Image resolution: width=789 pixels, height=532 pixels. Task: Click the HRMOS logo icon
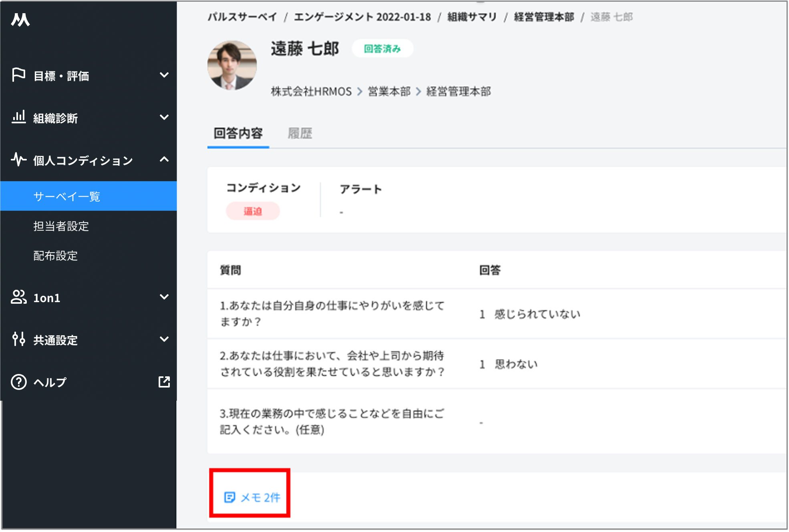coord(20,19)
